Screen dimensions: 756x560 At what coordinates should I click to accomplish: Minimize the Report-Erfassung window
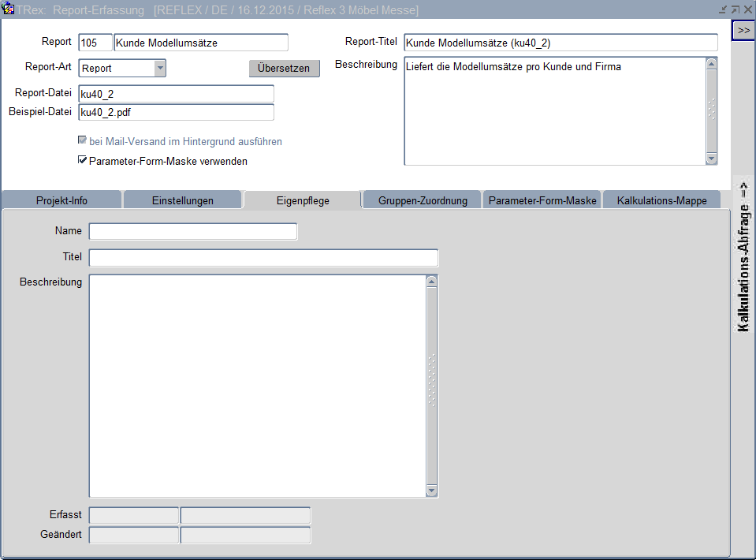(x=723, y=9)
